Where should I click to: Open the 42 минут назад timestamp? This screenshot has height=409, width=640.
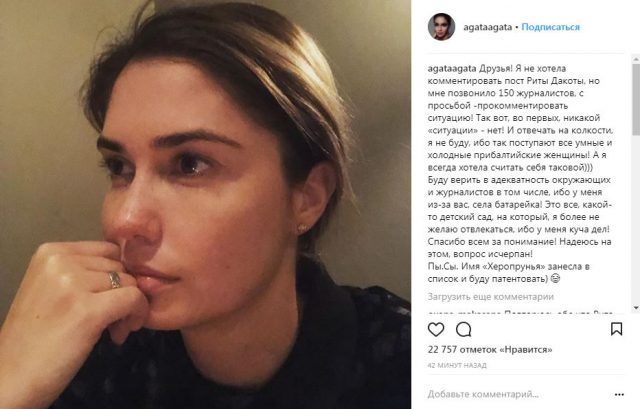coord(457,365)
